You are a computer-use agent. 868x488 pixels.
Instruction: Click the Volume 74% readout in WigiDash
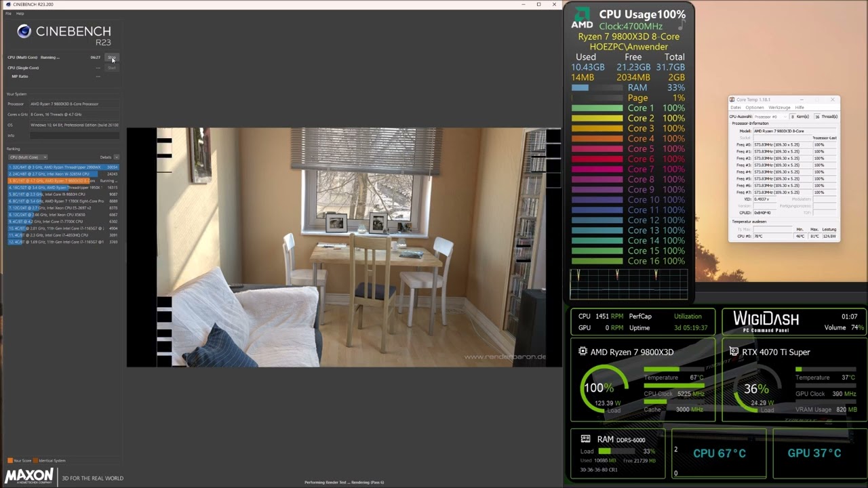(x=844, y=327)
